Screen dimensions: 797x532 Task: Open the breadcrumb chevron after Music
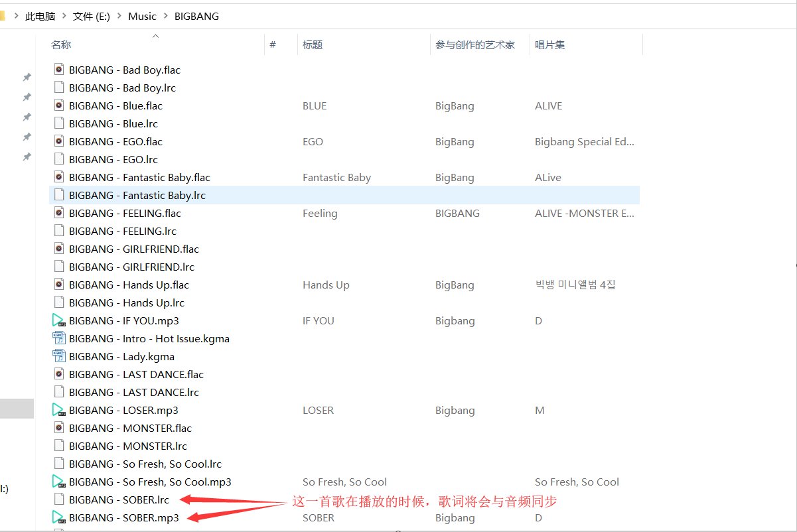point(165,16)
